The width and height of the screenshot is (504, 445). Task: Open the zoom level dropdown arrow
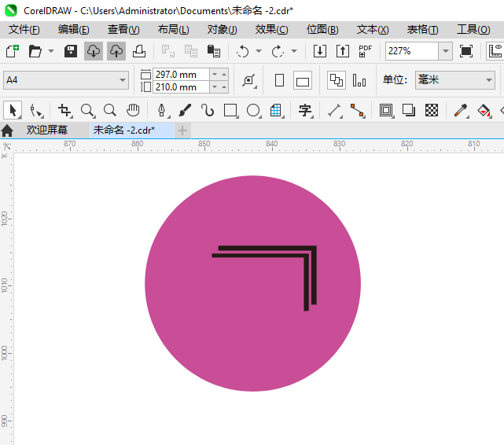[x=446, y=51]
